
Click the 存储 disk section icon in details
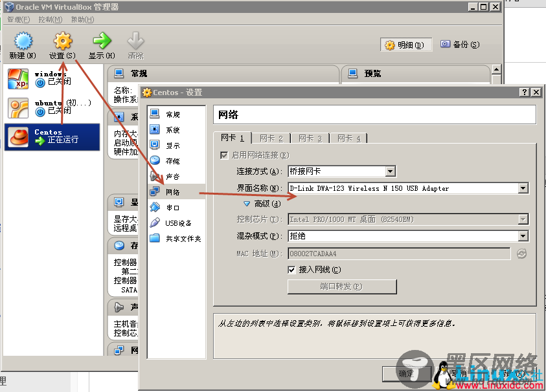pyautogui.click(x=119, y=246)
